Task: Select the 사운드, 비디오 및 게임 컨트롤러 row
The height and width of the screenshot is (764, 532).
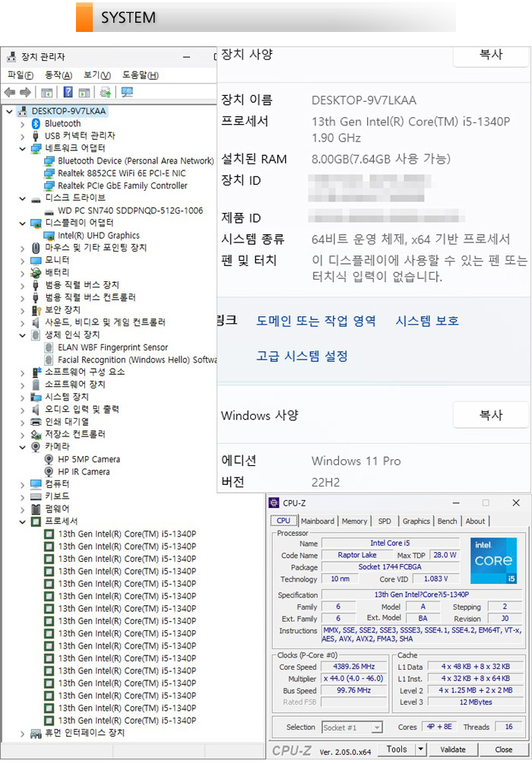Action: click(x=98, y=322)
